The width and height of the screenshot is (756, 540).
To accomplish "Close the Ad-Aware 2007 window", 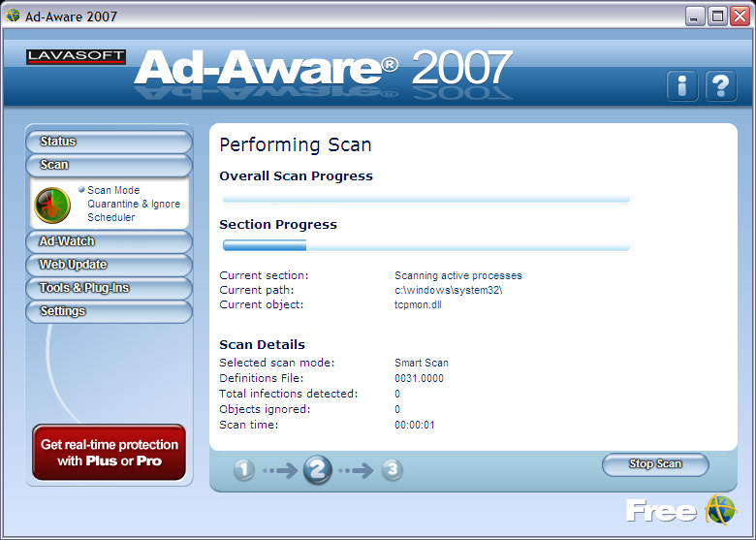I will (740, 16).
